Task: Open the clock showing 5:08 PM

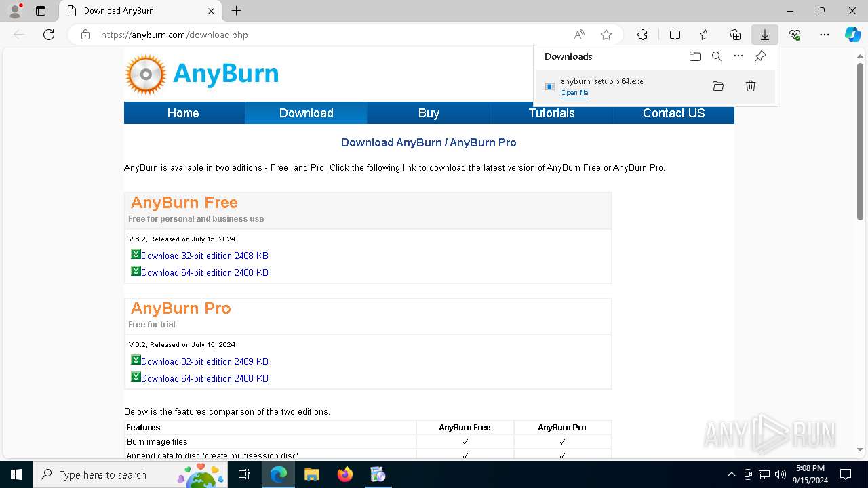Action: pyautogui.click(x=810, y=474)
